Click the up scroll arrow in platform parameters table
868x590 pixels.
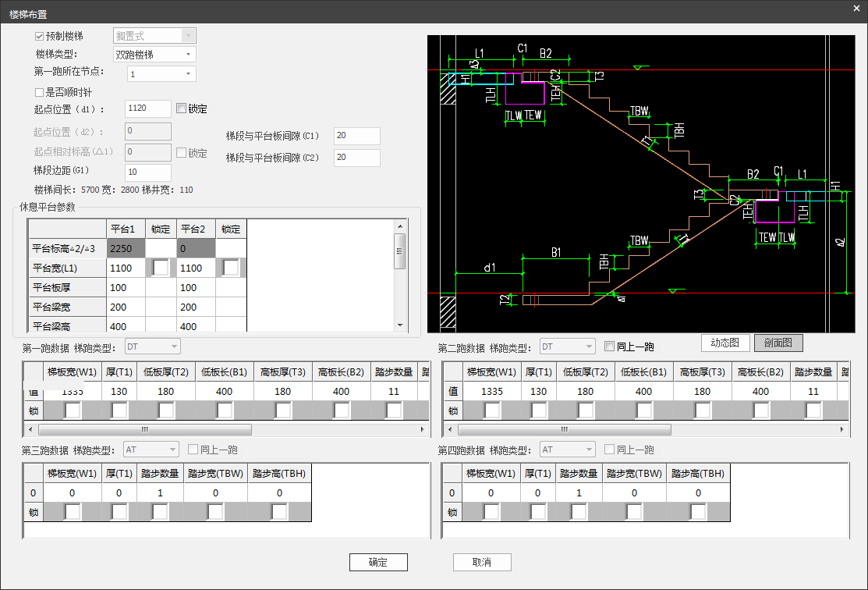400,226
